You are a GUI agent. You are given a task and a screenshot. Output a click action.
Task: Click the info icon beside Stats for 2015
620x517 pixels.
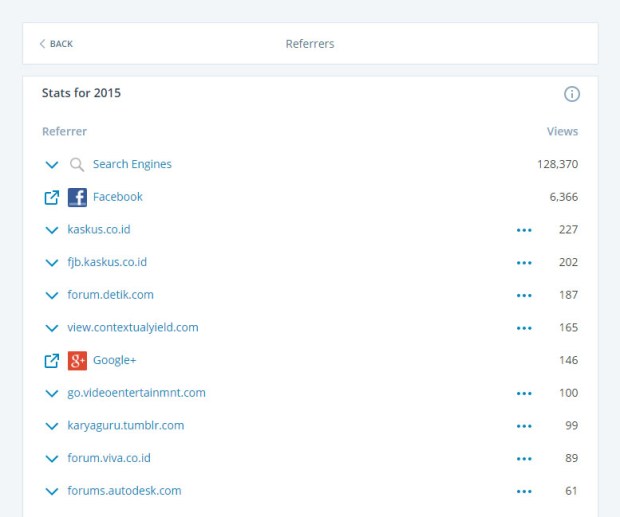tap(572, 94)
